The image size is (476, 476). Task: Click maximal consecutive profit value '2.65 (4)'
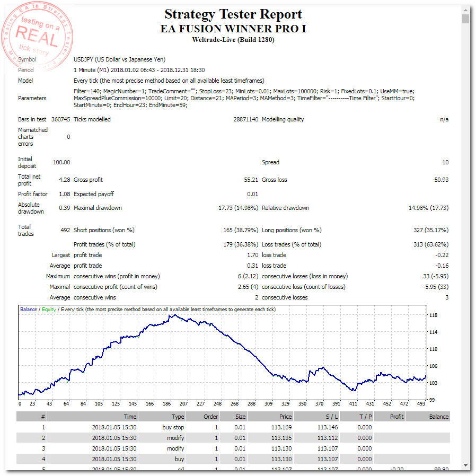pos(248,287)
